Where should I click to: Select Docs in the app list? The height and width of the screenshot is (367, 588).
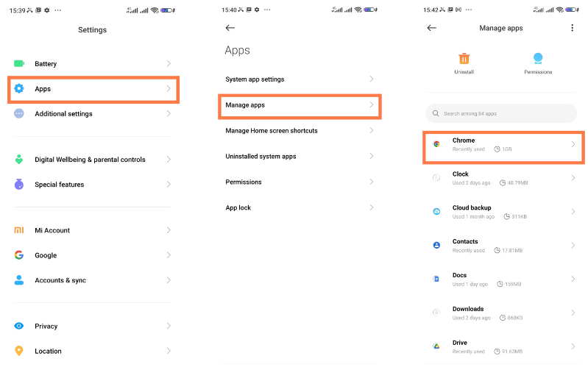503,279
